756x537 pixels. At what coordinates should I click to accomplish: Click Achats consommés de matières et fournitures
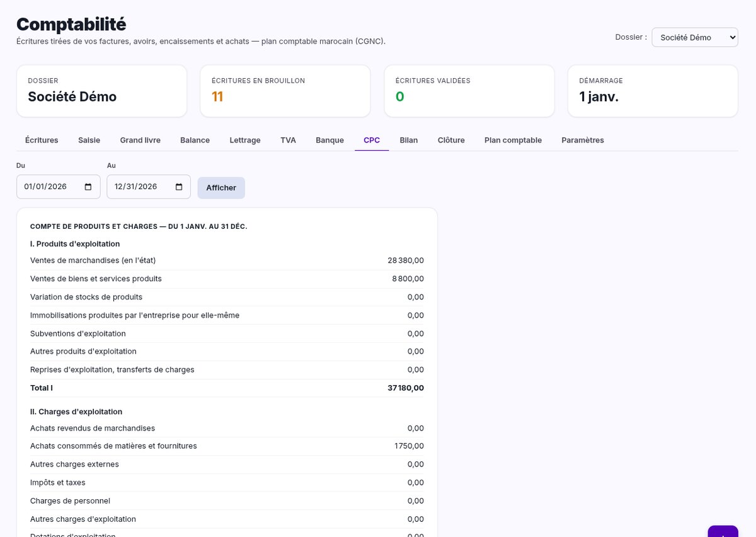pos(113,446)
